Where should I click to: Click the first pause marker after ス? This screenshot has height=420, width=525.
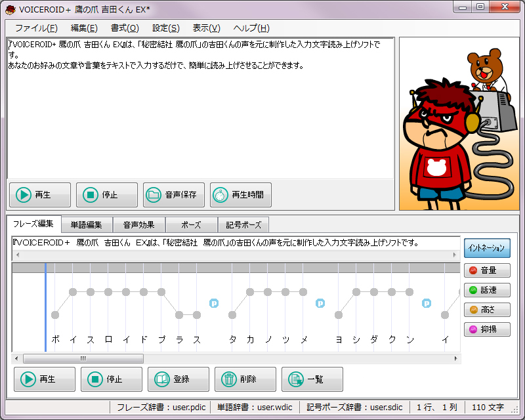point(214,303)
